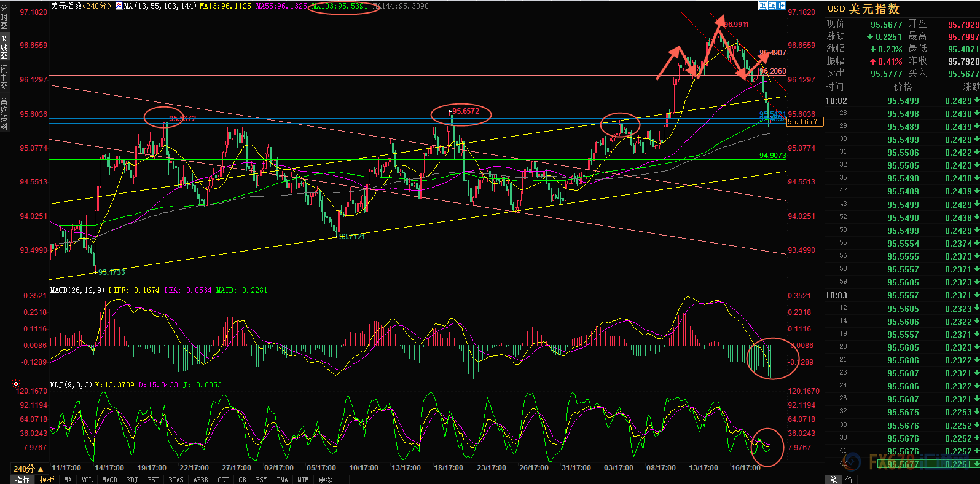This screenshot has height=484, width=980.
Task: Select the 指标 tab in bottom bar
Action: 22,480
